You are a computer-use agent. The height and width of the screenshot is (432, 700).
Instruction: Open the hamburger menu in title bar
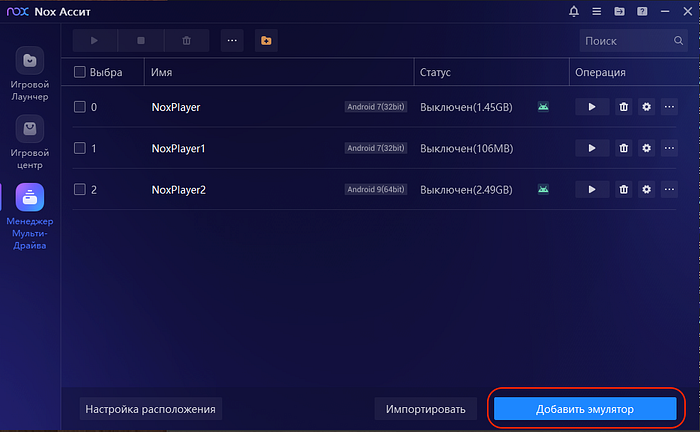[x=596, y=11]
